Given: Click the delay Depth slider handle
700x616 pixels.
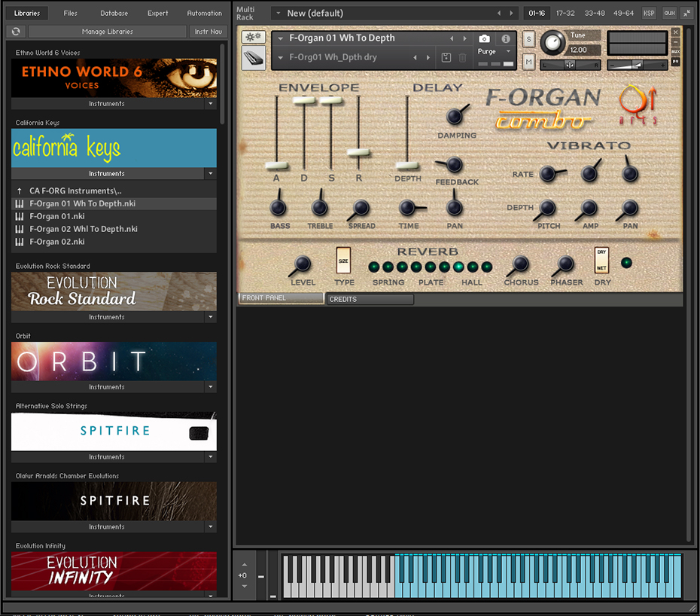Looking at the screenshot, I should point(406,166).
